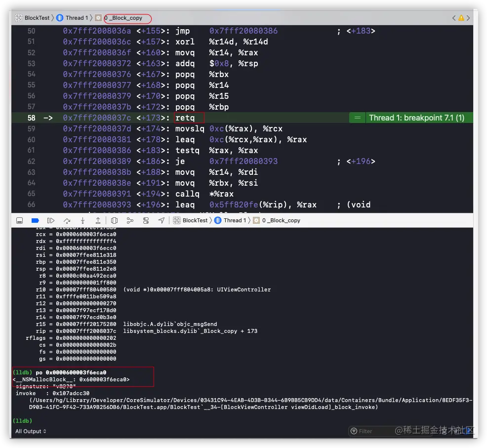Open BlockTest in the top jump bar
Viewport: 487px width, 448px height.
pyautogui.click(x=37, y=18)
